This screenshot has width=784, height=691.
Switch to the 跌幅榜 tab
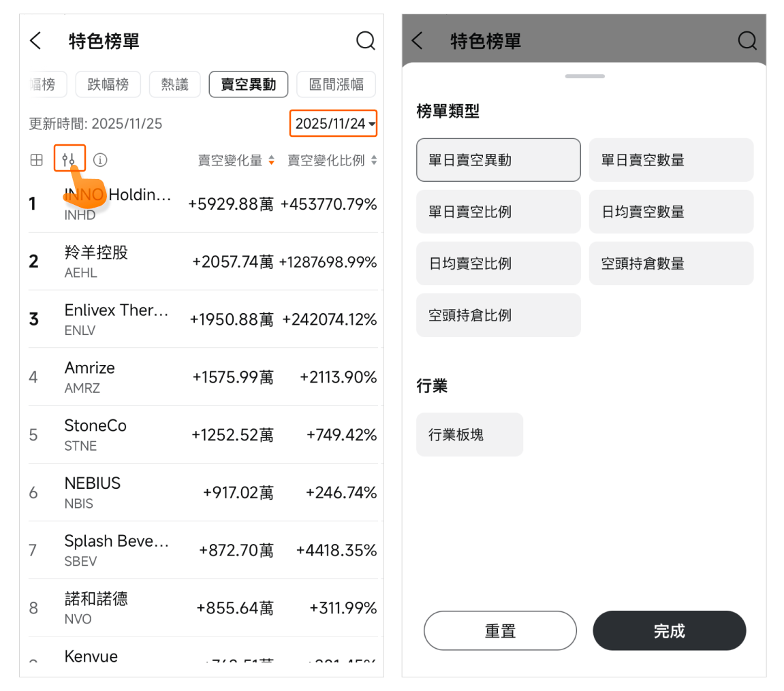tap(108, 85)
